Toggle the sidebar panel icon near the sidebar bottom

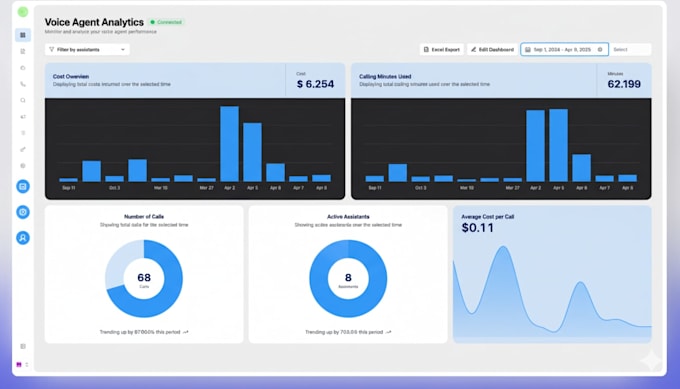click(x=23, y=346)
